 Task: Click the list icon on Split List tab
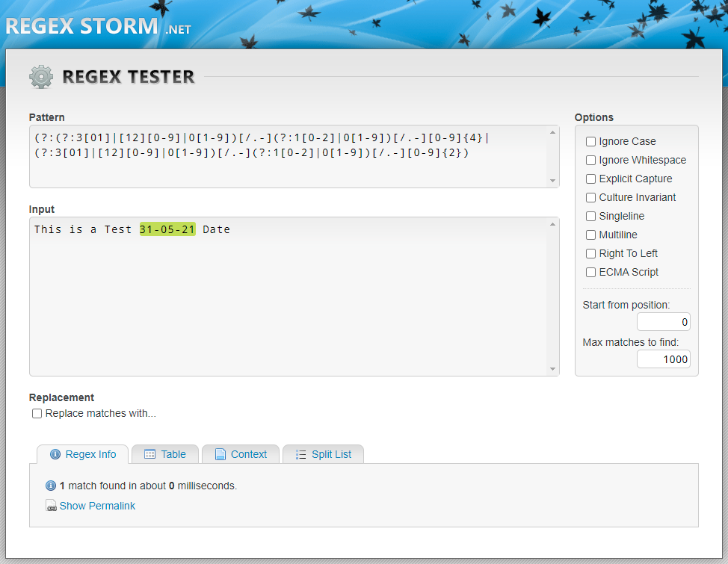coord(300,454)
